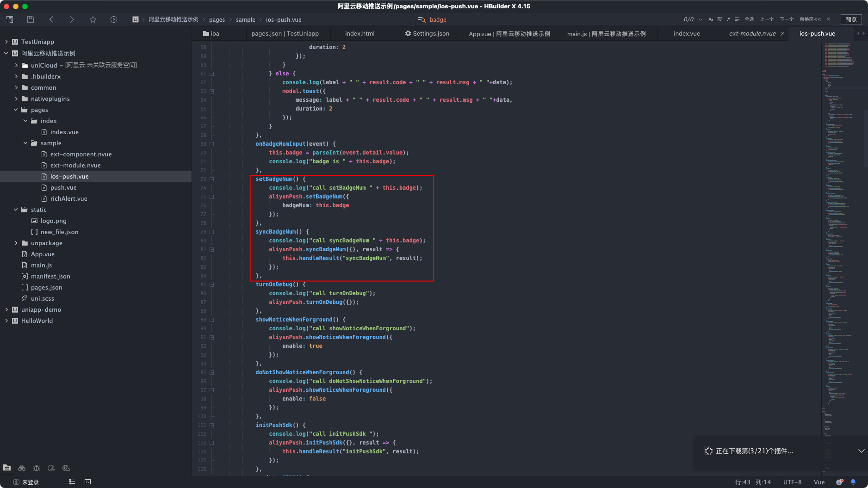Click the 预览 preview button

(851, 19)
